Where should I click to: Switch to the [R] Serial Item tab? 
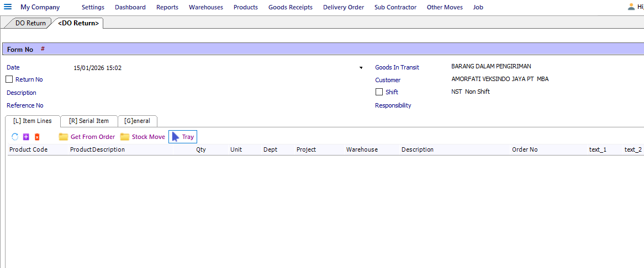89,121
